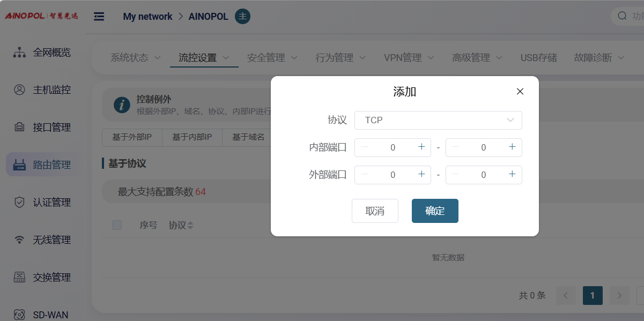Click the 取消 cancel button

(375, 211)
